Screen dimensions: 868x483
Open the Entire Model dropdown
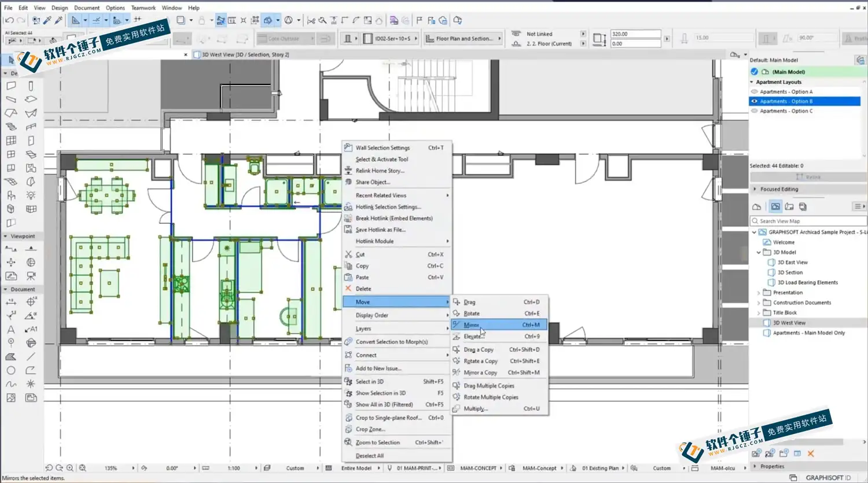[x=358, y=468]
